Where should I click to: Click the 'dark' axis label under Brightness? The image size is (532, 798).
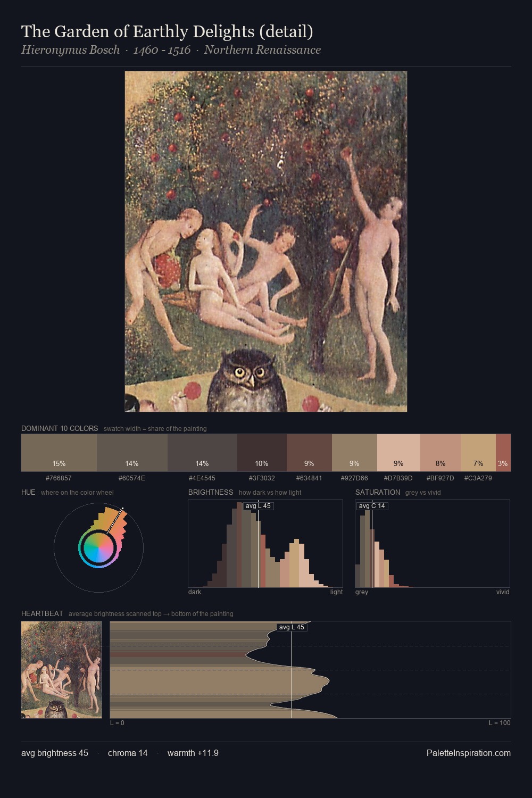coord(195,592)
